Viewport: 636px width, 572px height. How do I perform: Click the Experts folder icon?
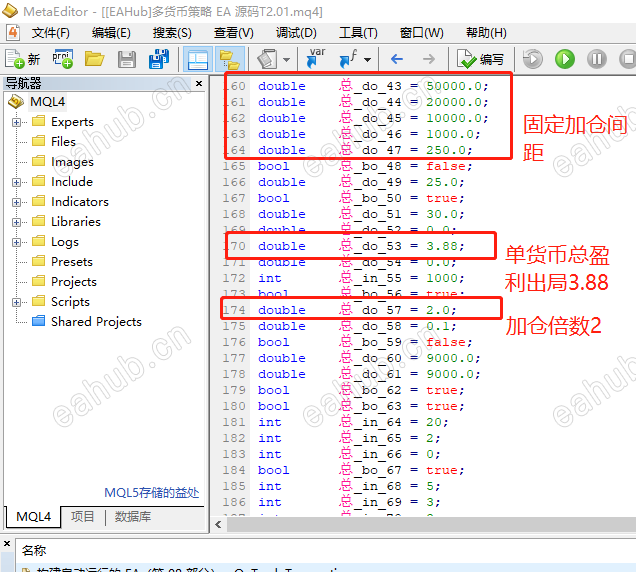pos(39,121)
